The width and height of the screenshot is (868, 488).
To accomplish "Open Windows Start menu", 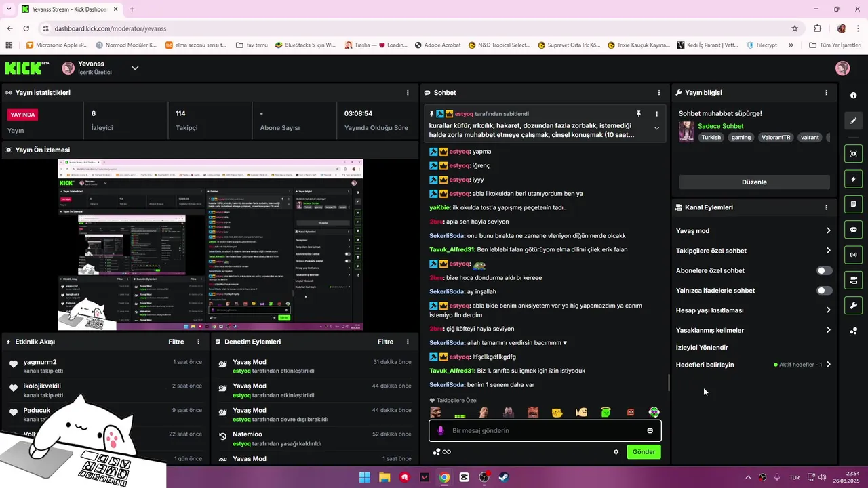I will pyautogui.click(x=365, y=477).
